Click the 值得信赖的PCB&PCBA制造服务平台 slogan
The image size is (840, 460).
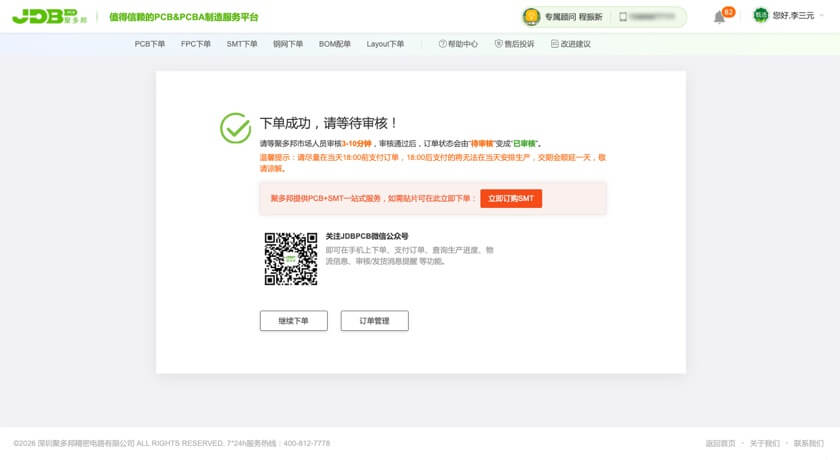(184, 17)
